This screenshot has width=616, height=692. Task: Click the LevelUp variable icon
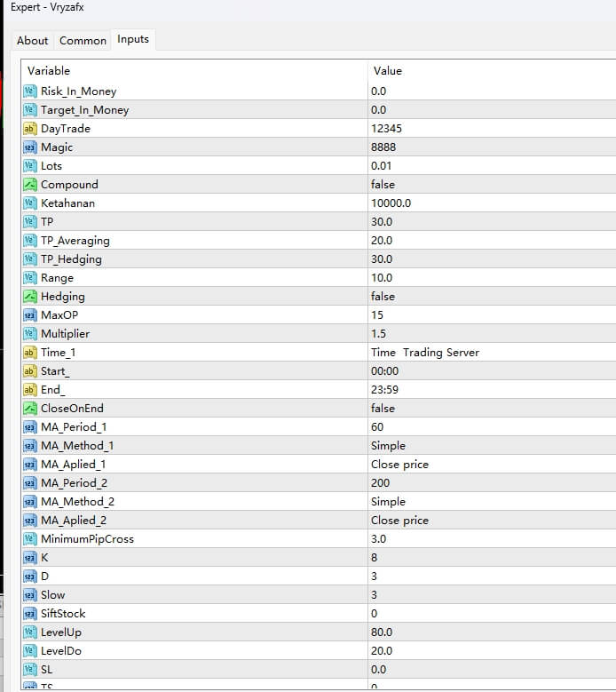(29, 632)
